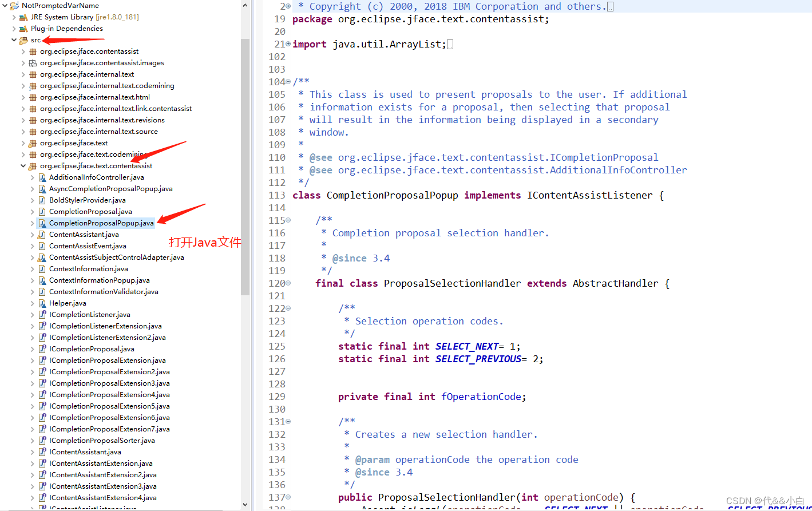Expand the Plug-in Dependencies node

(x=14, y=29)
